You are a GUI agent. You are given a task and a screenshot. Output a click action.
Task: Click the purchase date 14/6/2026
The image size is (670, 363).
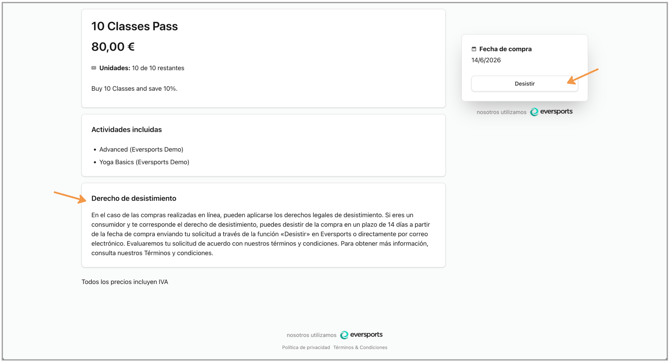click(486, 60)
